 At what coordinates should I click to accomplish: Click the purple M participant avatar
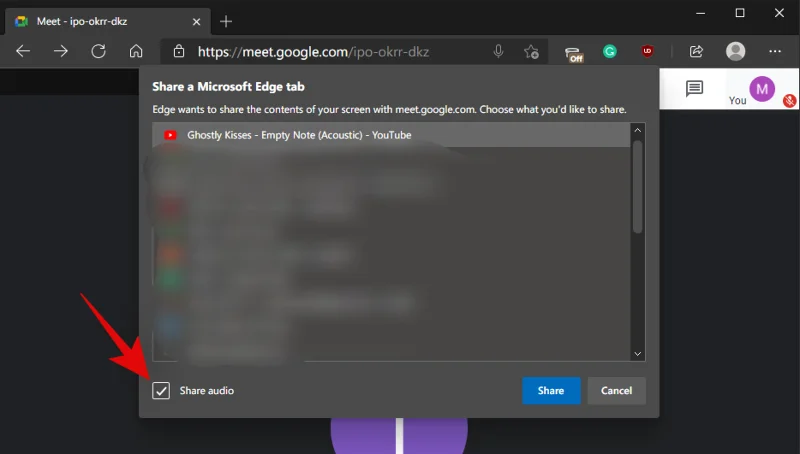pyautogui.click(x=762, y=89)
